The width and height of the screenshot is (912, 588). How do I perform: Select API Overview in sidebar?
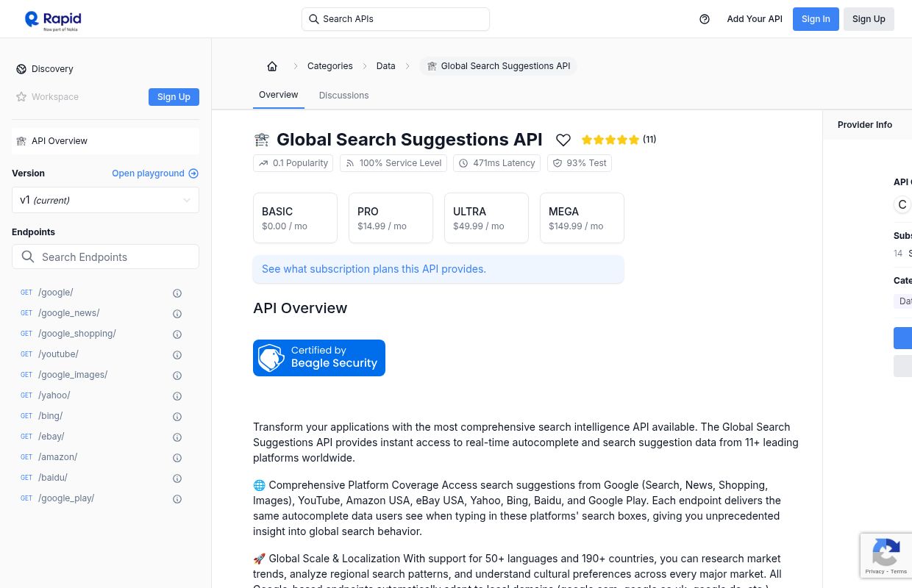[x=105, y=141]
